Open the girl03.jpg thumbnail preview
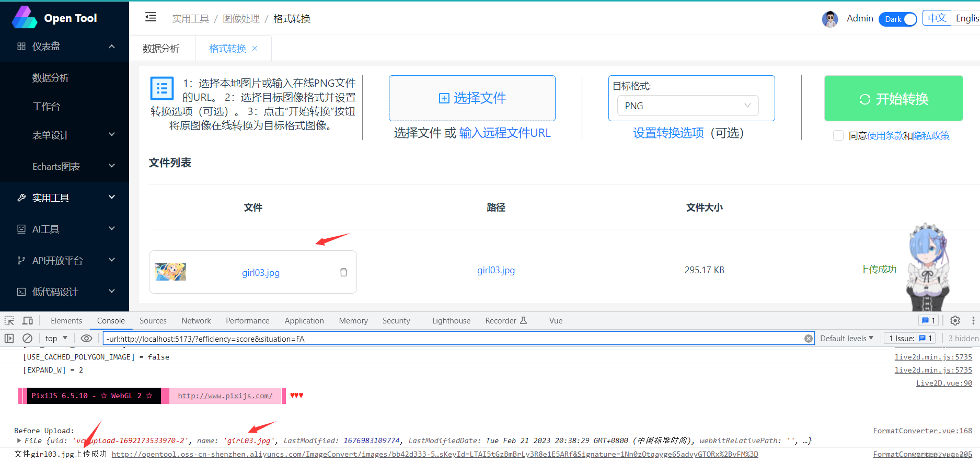Image resolution: width=980 pixels, height=464 pixels. (x=170, y=272)
